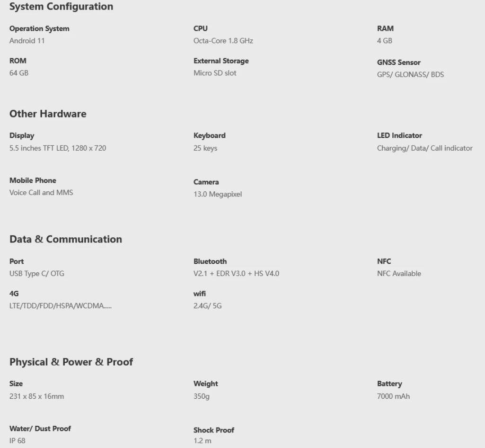Click the NFC Available text
The width and height of the screenshot is (485, 448).
click(399, 274)
